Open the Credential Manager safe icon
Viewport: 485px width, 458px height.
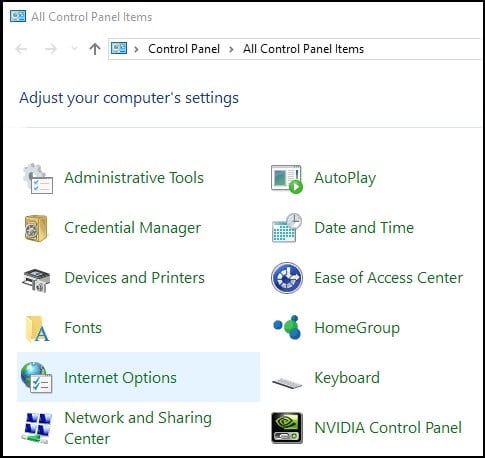click(x=36, y=228)
